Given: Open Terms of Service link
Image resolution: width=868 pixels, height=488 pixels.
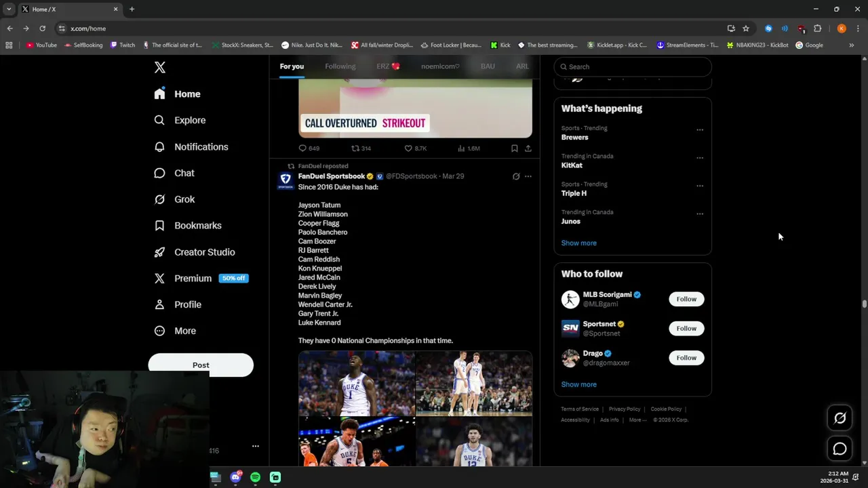Looking at the screenshot, I should coord(580,409).
